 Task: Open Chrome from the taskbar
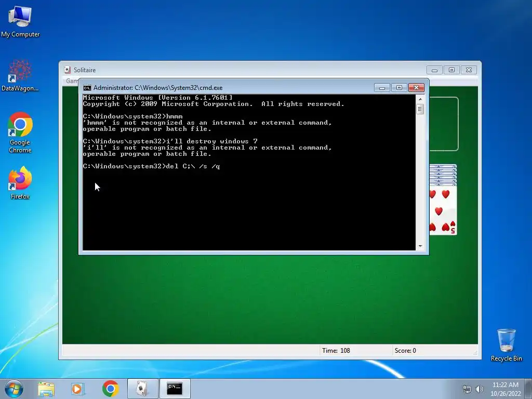(110, 389)
